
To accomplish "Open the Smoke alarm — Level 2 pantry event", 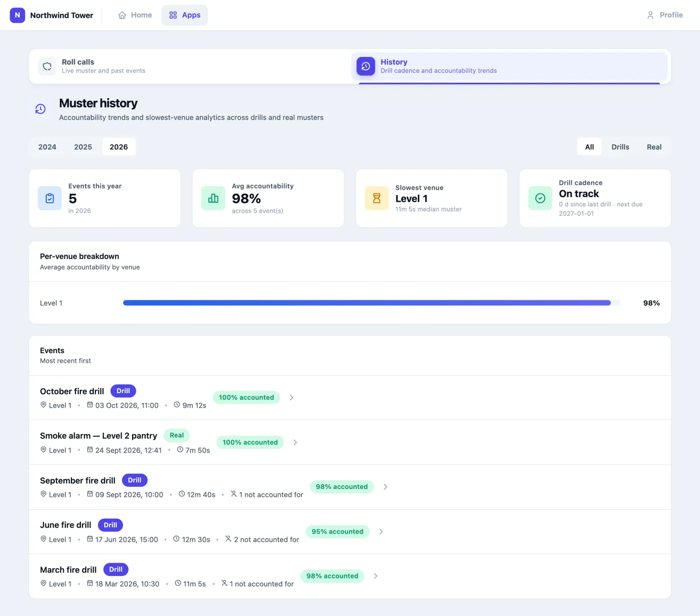I will click(350, 442).
